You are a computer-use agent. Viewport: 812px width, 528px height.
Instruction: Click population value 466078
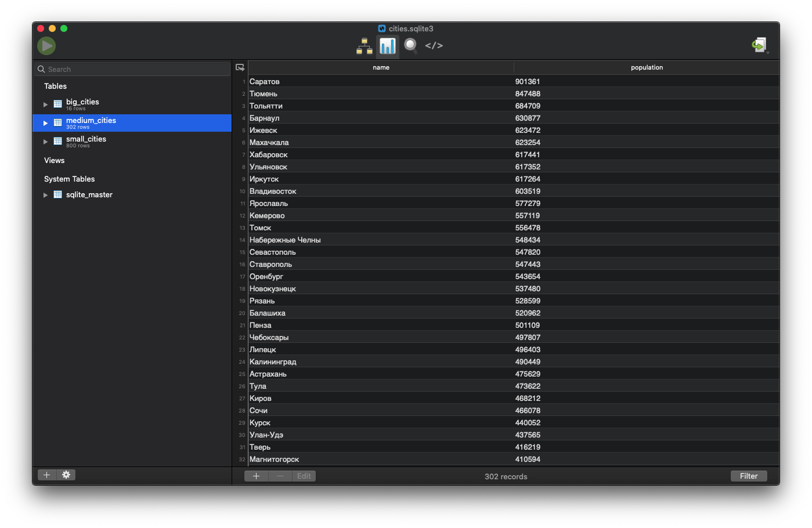[528, 410]
